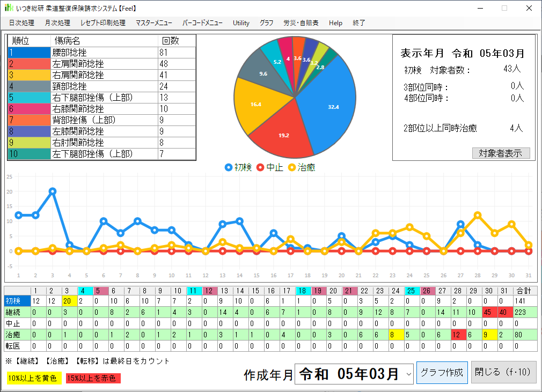The image size is (542, 392).
Task: Open the マスターメニュー menu
Action: (x=154, y=23)
